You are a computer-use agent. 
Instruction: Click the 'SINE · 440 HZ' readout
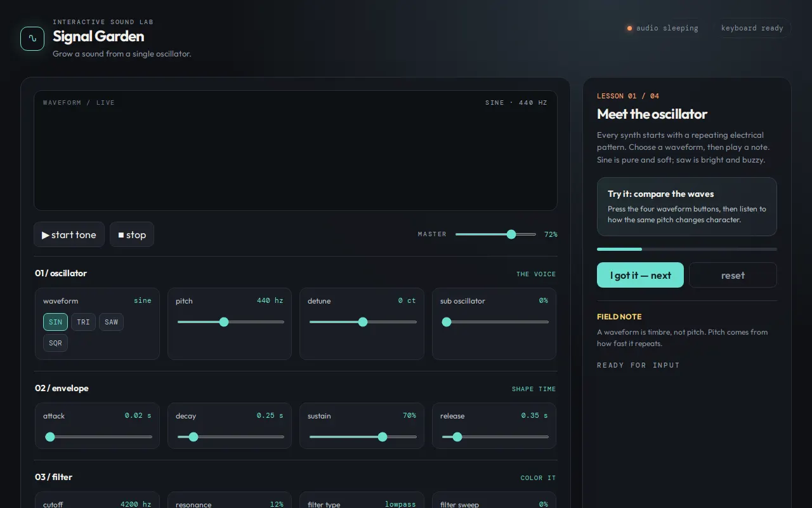pos(516,102)
